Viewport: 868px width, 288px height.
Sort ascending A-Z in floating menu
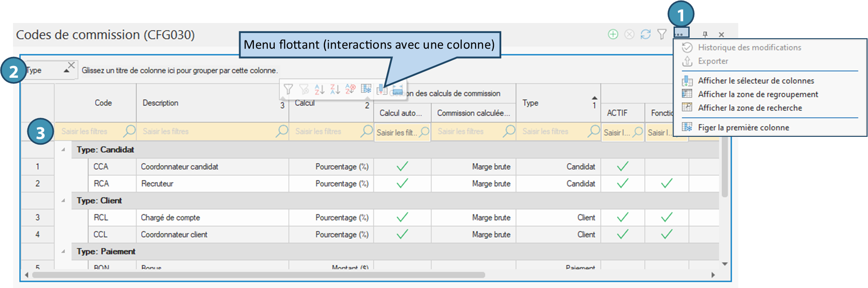[319, 89]
